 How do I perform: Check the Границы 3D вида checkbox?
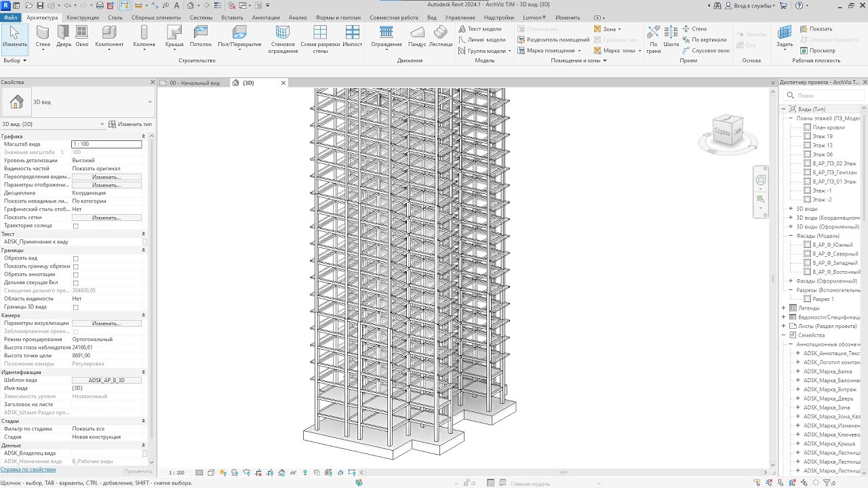75,307
